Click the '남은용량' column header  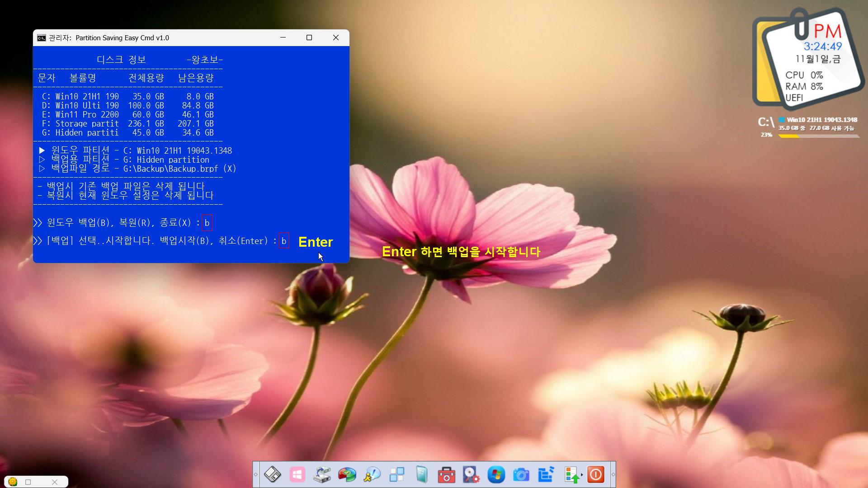(196, 78)
